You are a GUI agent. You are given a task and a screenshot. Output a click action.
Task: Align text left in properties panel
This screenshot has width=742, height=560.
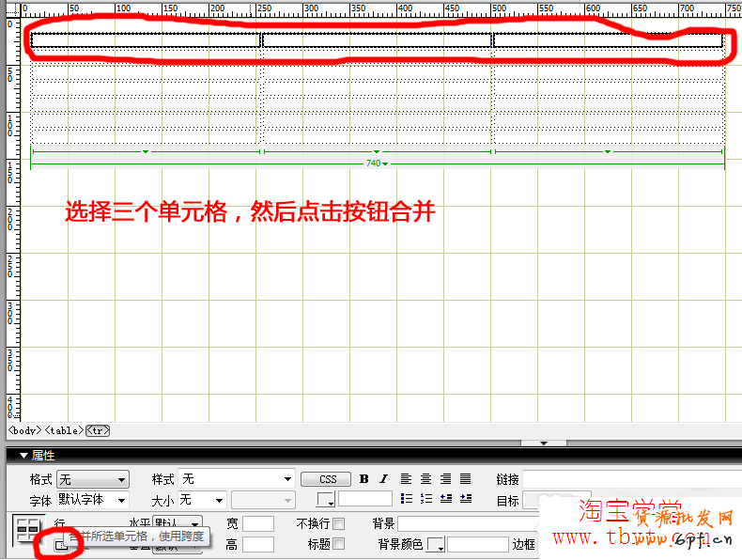(407, 479)
